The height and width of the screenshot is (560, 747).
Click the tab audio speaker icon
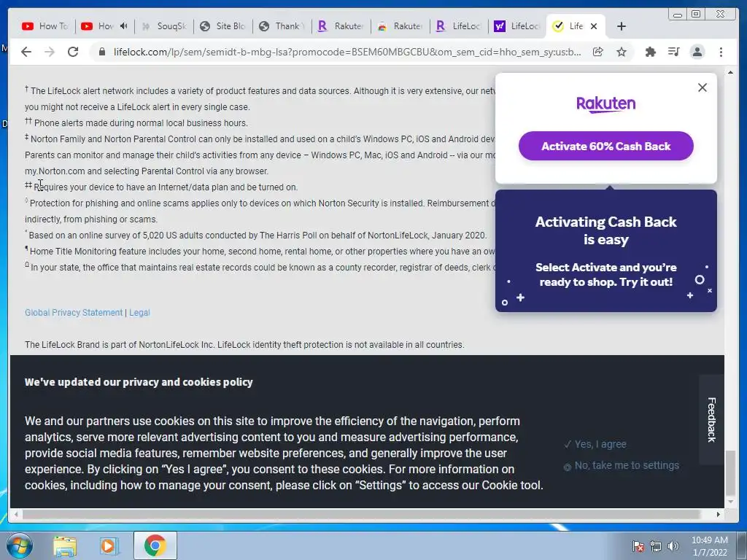[124, 26]
